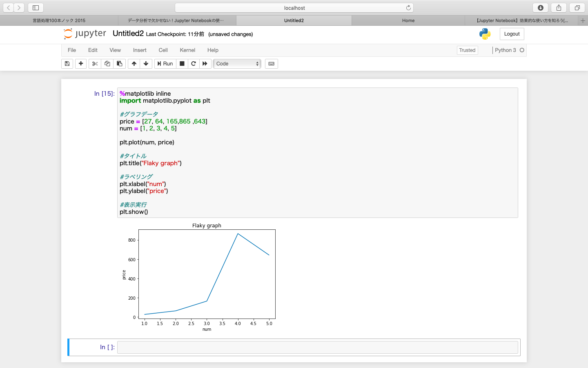Screen dimensions: 588x368
Task: Run the selected cell
Action: (165, 64)
